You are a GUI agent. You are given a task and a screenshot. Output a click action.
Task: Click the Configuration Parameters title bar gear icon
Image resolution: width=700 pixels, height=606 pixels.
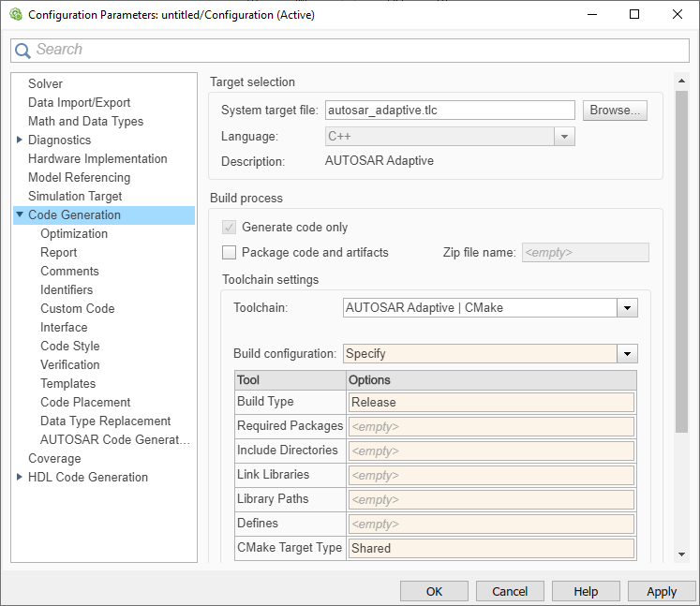pos(15,15)
